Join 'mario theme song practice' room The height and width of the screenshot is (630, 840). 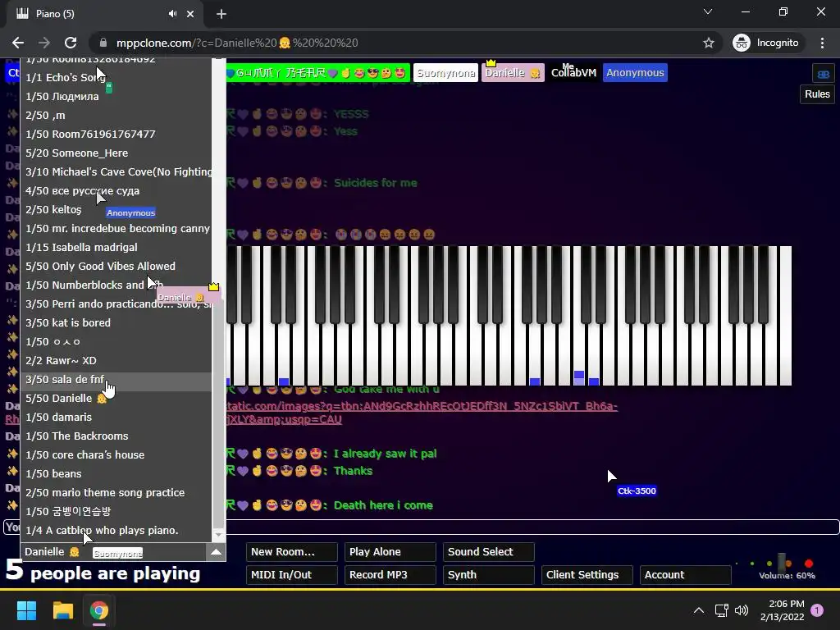(x=116, y=493)
